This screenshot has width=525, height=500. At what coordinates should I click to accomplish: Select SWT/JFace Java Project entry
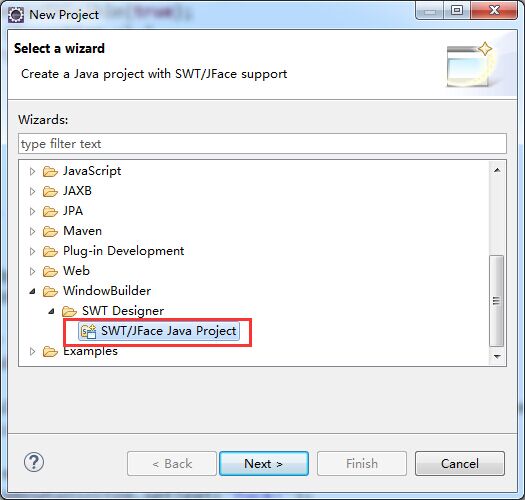159,331
